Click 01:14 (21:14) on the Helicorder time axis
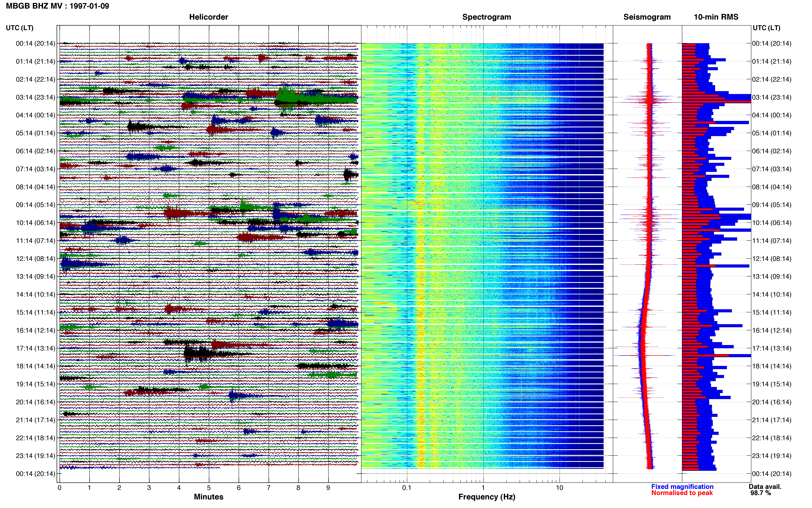Image resolution: width=812 pixels, height=508 pixels. 36,61
